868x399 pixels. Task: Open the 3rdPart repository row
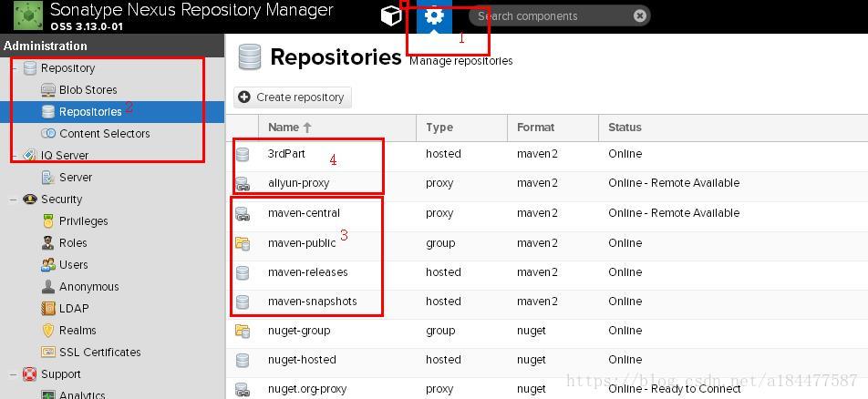click(547, 154)
